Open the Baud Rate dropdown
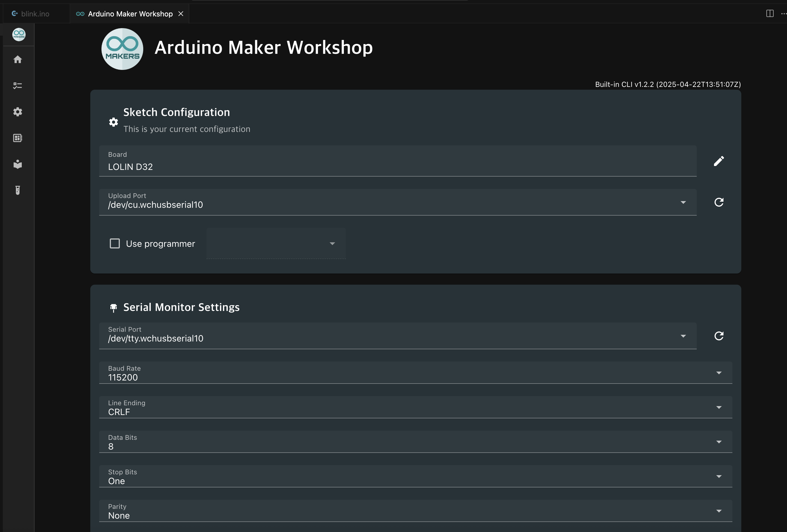The height and width of the screenshot is (532, 787). point(719,373)
